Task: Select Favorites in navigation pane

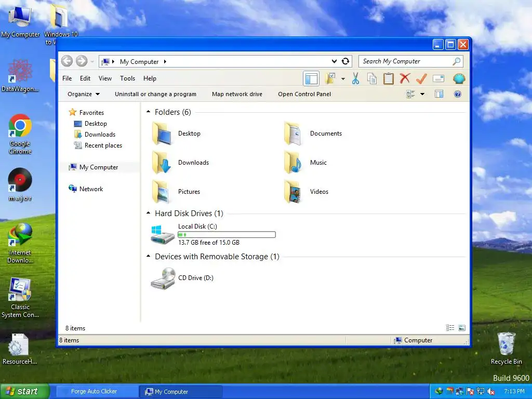Action: pyautogui.click(x=86, y=112)
